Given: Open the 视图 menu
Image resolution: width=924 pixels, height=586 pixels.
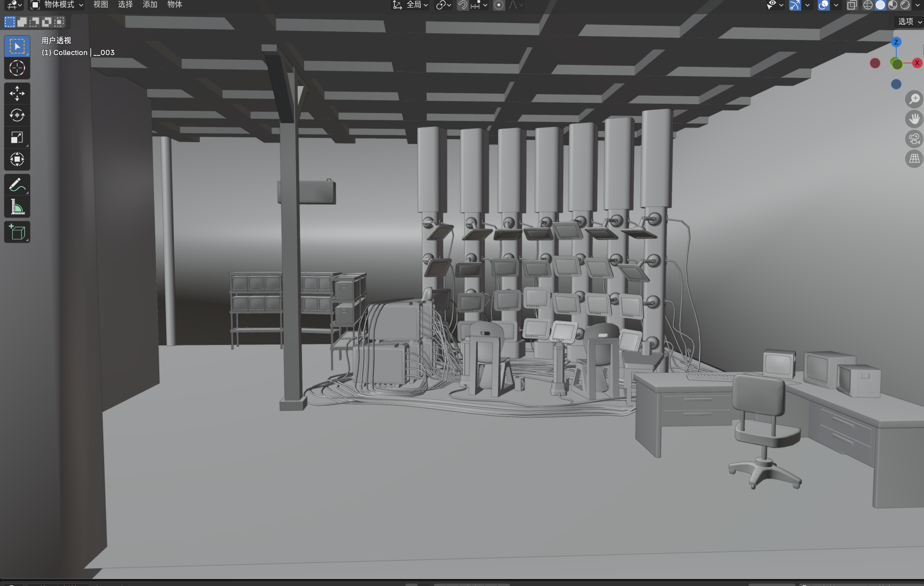Looking at the screenshot, I should coord(100,5).
